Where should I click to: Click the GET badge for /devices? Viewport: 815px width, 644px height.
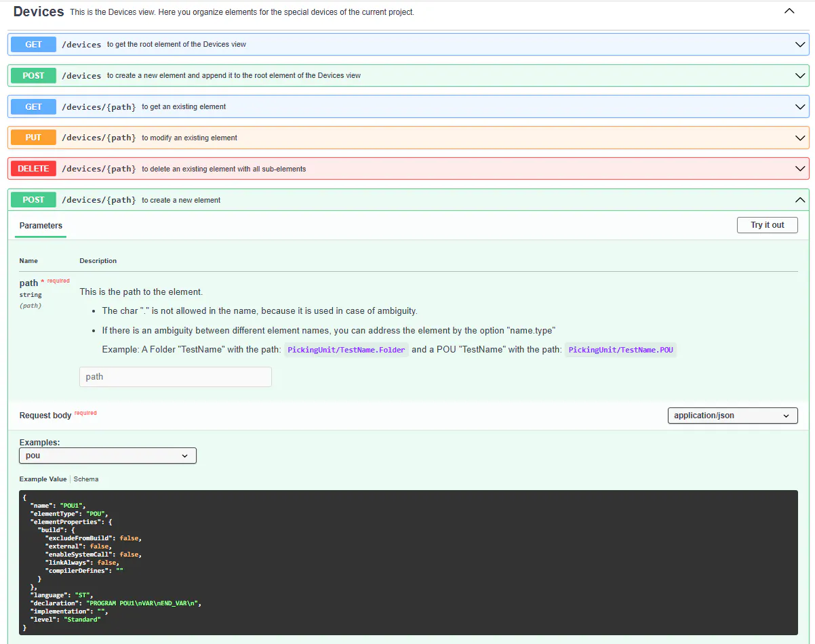point(33,44)
